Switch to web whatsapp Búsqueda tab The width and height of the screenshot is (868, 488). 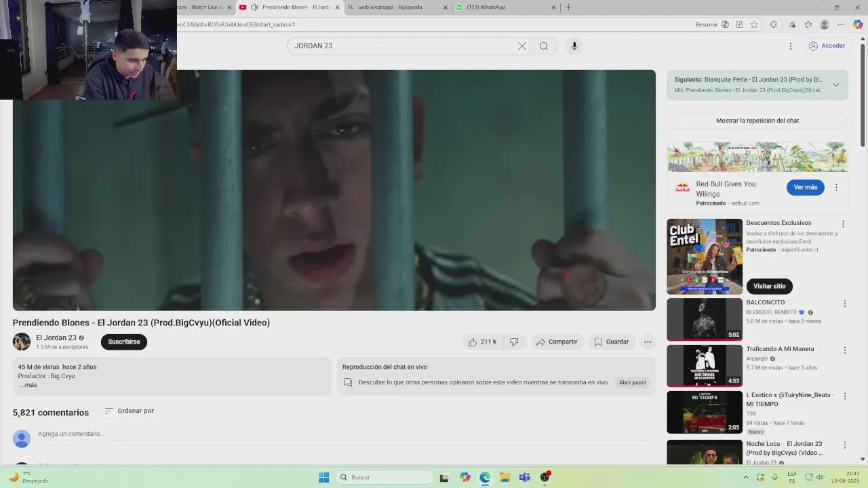point(397,7)
